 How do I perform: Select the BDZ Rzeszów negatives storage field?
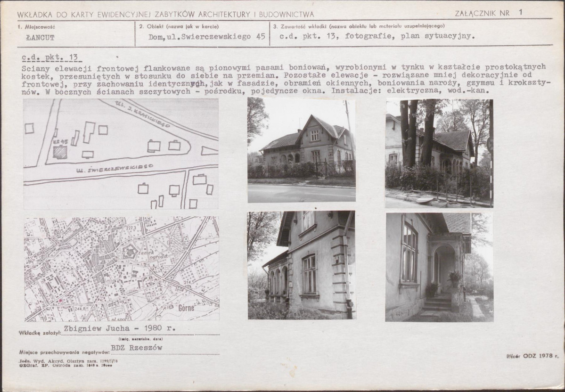[137, 348]
